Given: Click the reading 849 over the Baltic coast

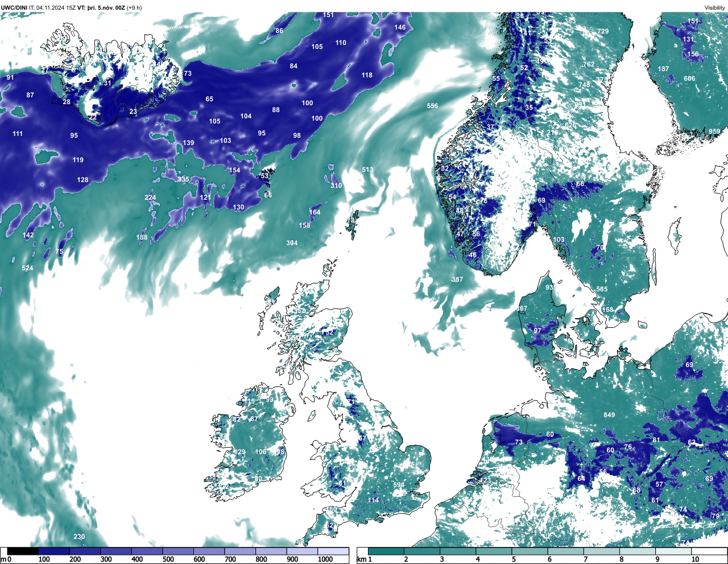Looking at the screenshot, I should [x=609, y=415].
